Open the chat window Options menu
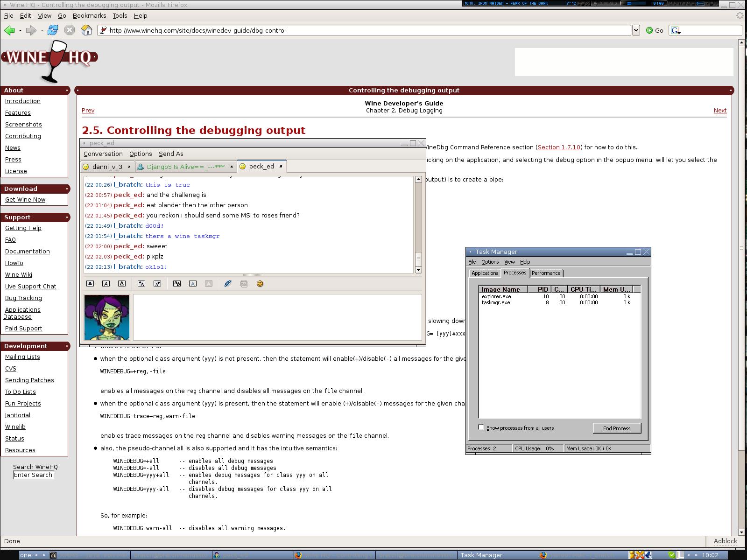This screenshot has width=747, height=560. [x=141, y=154]
